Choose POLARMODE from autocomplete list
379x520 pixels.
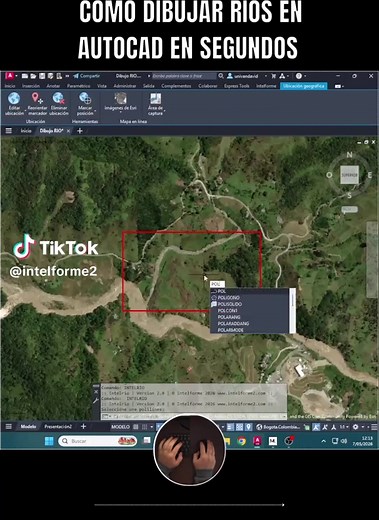[x=249, y=330]
